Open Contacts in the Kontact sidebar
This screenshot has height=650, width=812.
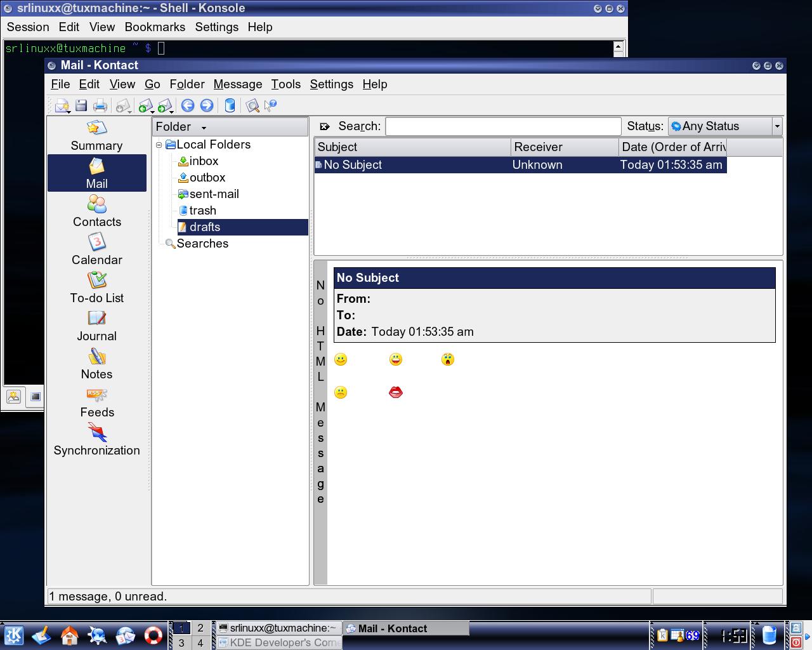pyautogui.click(x=96, y=211)
